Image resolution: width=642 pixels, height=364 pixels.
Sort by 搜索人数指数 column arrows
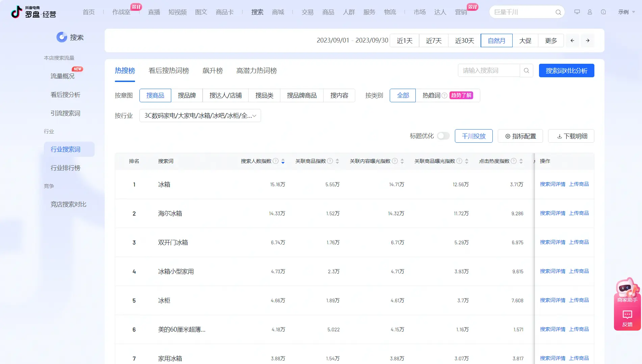[x=283, y=161]
